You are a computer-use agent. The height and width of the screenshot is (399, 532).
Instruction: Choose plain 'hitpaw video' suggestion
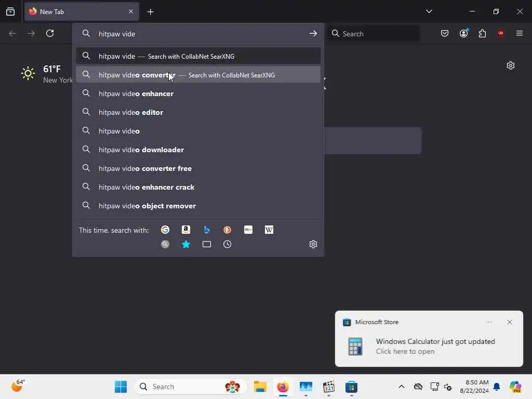pos(198,131)
